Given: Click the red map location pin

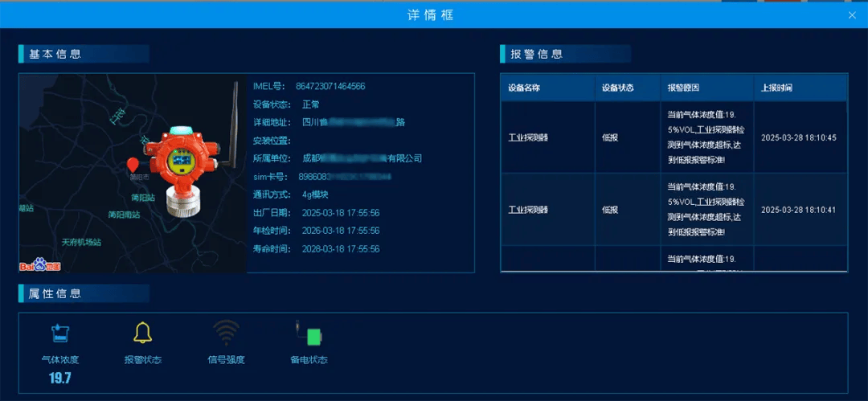Looking at the screenshot, I should click(133, 165).
